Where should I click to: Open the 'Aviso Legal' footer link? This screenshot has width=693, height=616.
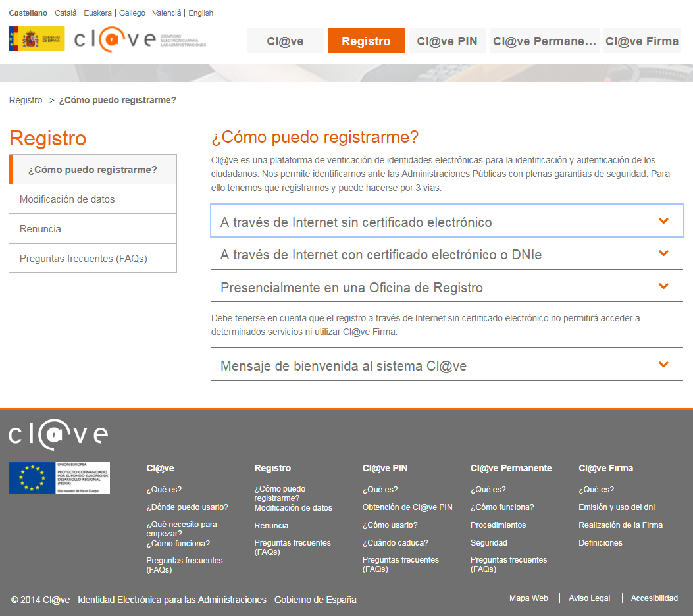coord(589,598)
